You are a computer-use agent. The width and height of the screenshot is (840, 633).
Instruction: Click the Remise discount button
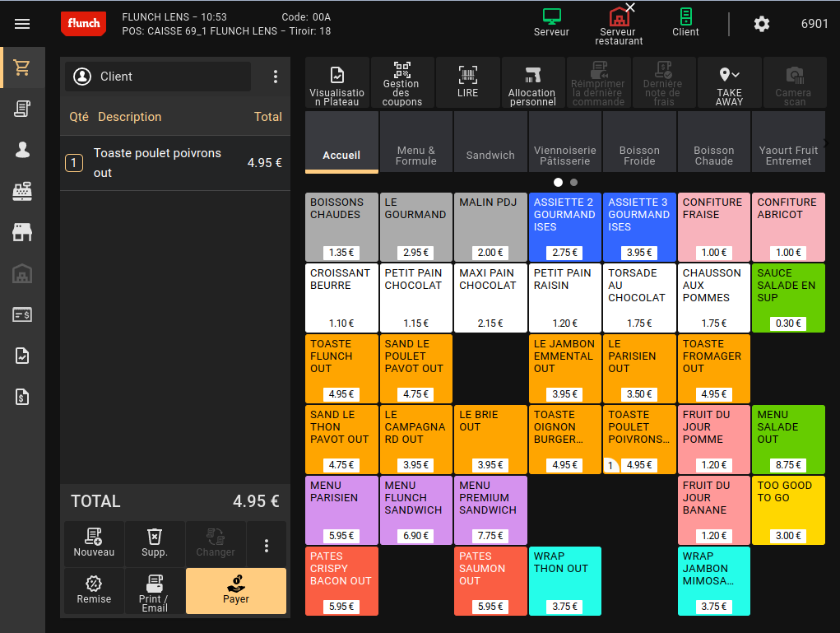pyautogui.click(x=94, y=591)
